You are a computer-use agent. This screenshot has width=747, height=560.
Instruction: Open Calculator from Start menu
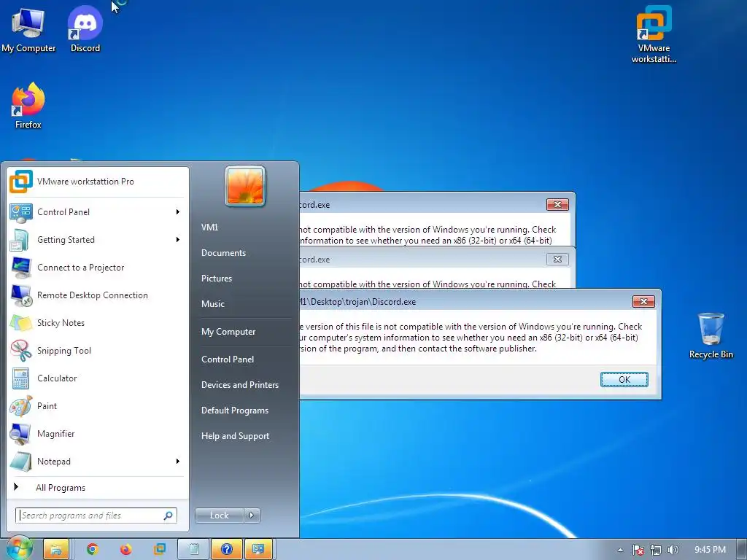(97, 378)
